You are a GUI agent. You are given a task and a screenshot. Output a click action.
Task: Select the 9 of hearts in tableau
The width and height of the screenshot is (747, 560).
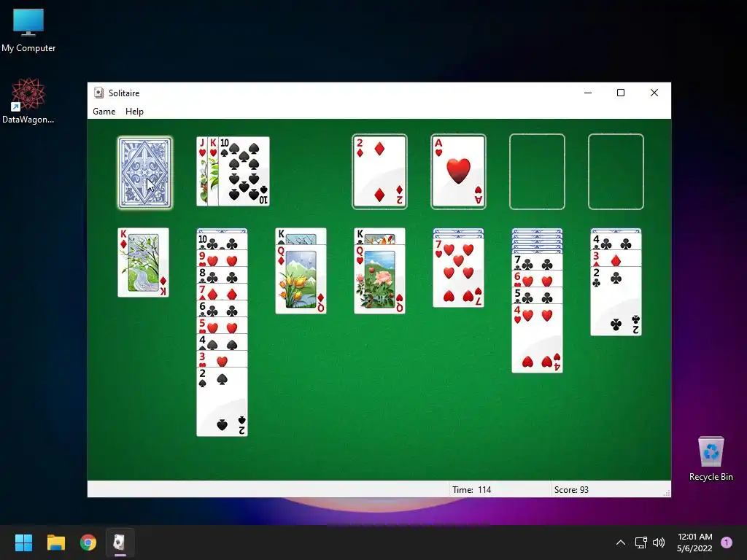click(222, 259)
